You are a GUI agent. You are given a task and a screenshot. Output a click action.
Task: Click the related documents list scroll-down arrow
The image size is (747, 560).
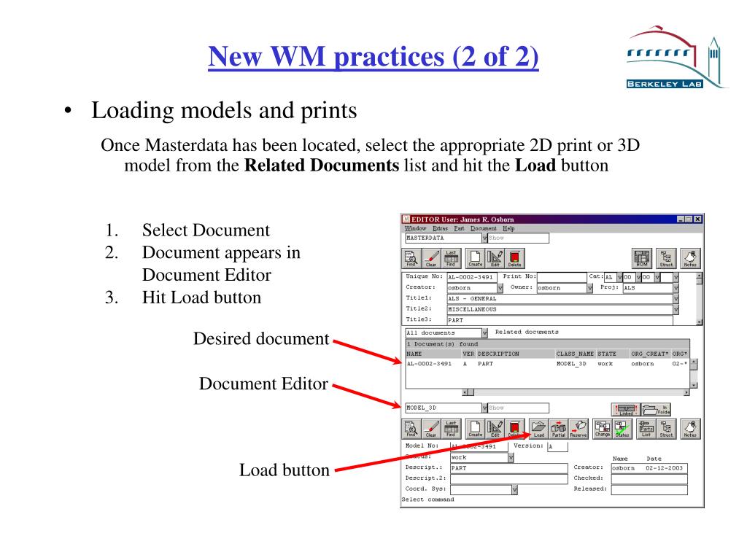coord(694,385)
